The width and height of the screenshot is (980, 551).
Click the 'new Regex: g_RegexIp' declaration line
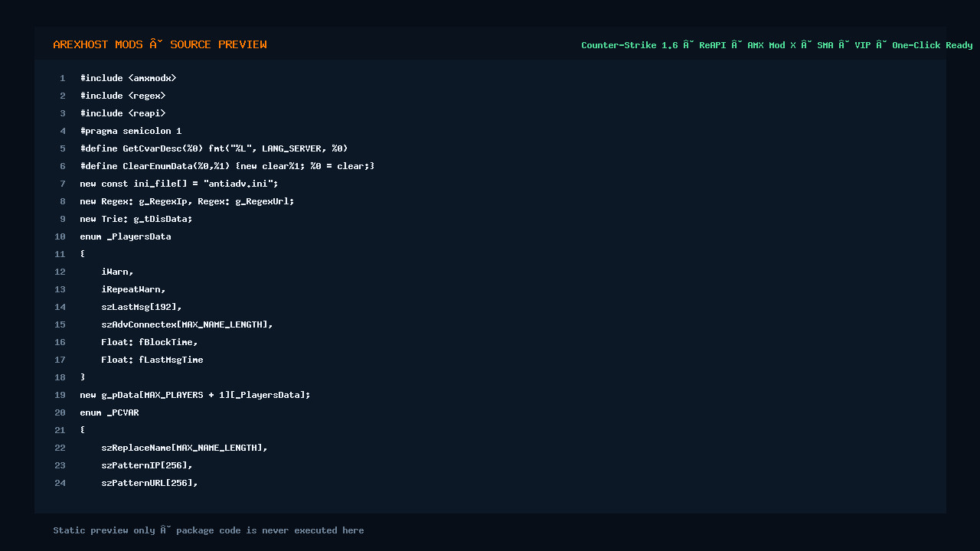pos(188,201)
